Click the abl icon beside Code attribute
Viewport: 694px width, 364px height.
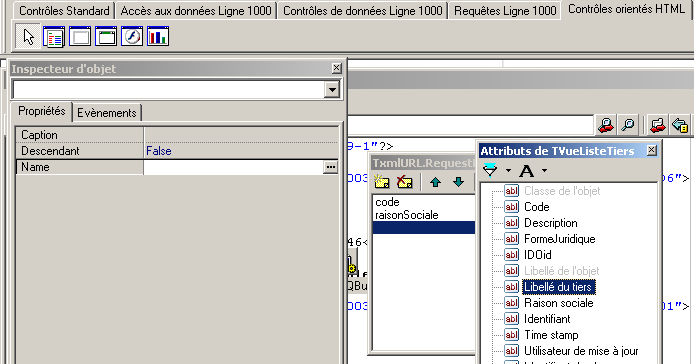pyautogui.click(x=512, y=207)
